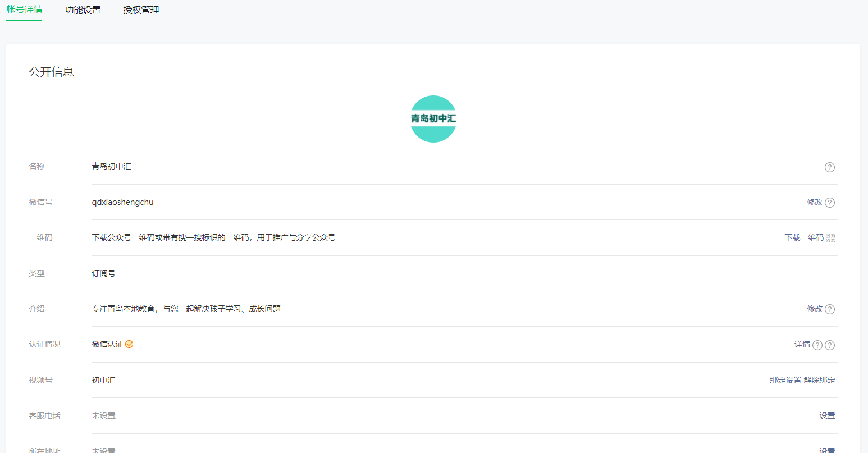The image size is (868, 453).
Task: Click 修改 in the 微信号 row
Action: click(815, 202)
